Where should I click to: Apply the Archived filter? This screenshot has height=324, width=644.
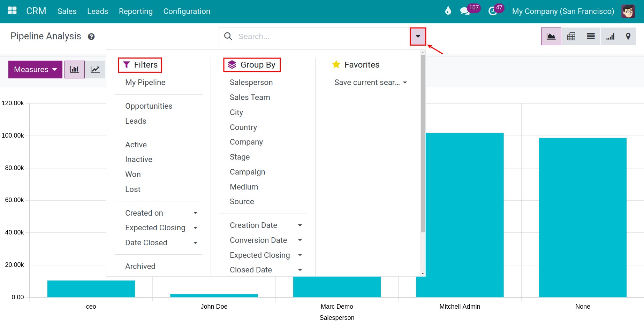[x=140, y=267]
